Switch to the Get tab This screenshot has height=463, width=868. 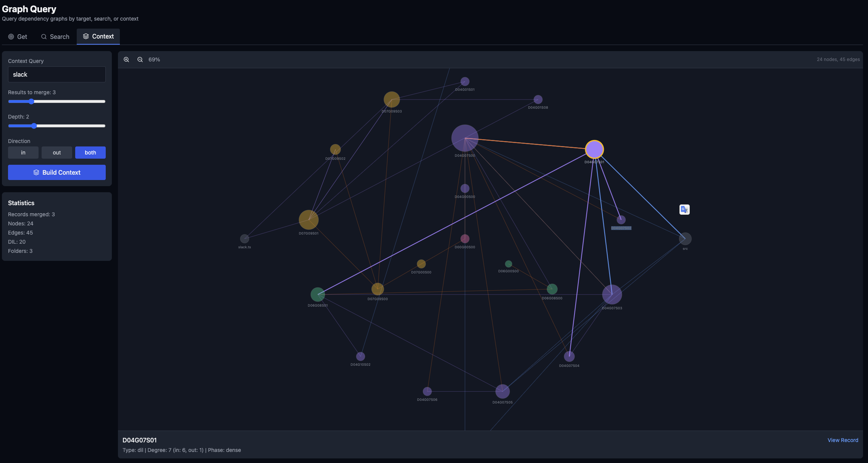[x=18, y=36]
